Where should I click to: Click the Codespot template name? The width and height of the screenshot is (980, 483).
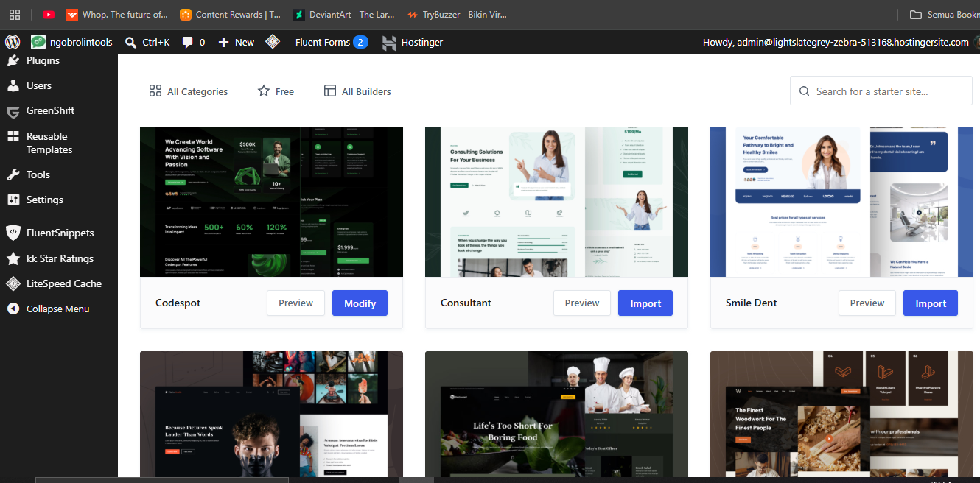[178, 303]
